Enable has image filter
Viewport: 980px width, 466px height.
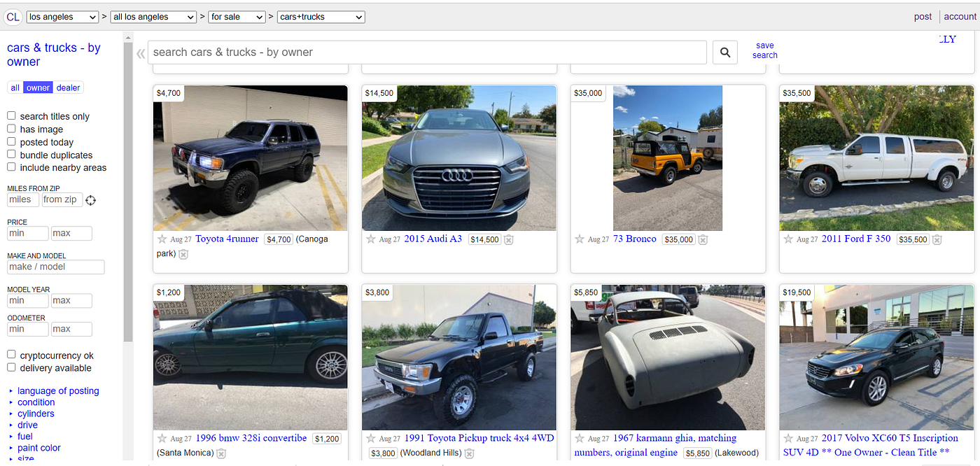pos(11,129)
